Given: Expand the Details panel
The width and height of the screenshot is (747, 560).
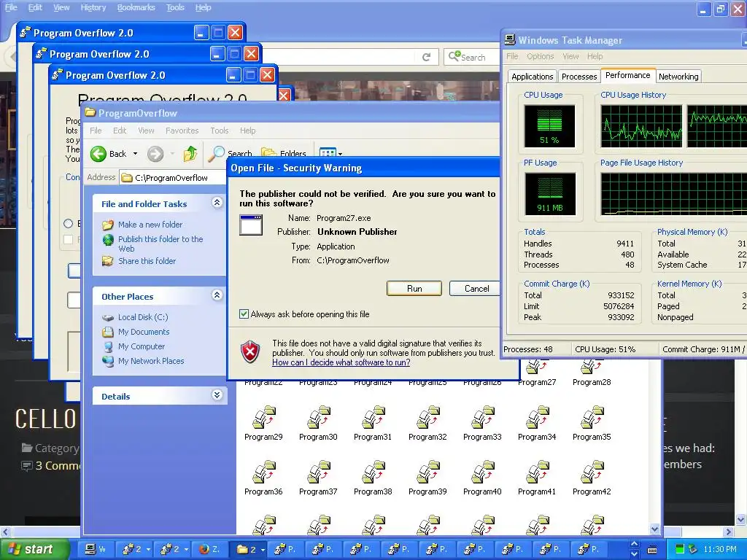Looking at the screenshot, I should pyautogui.click(x=217, y=395).
